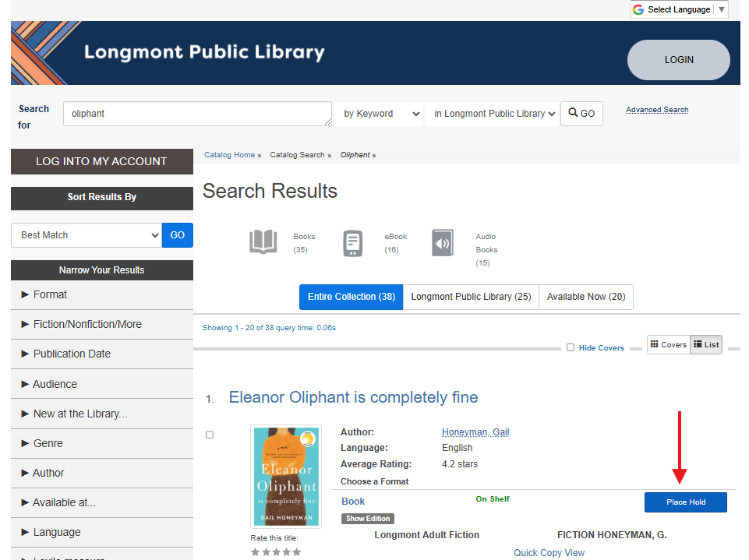This screenshot has width=749, height=560.
Task: Click the Longmont Public Library logo stripes
Action: [45, 53]
